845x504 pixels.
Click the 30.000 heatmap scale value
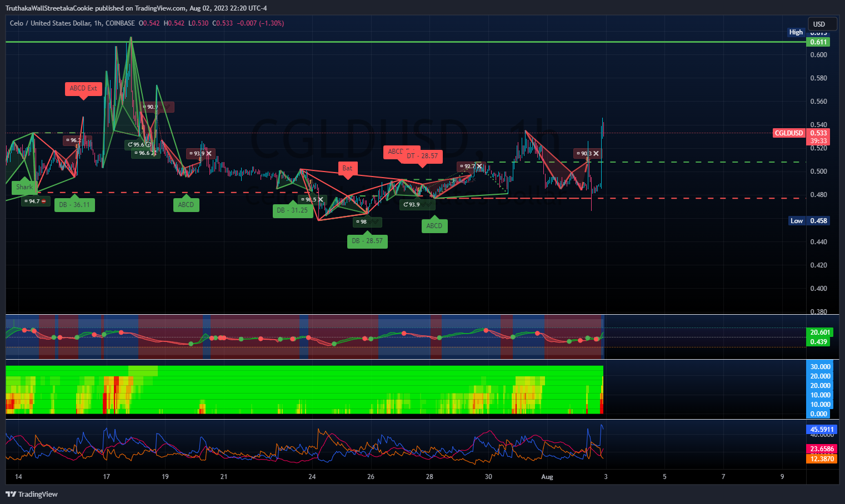point(820,367)
